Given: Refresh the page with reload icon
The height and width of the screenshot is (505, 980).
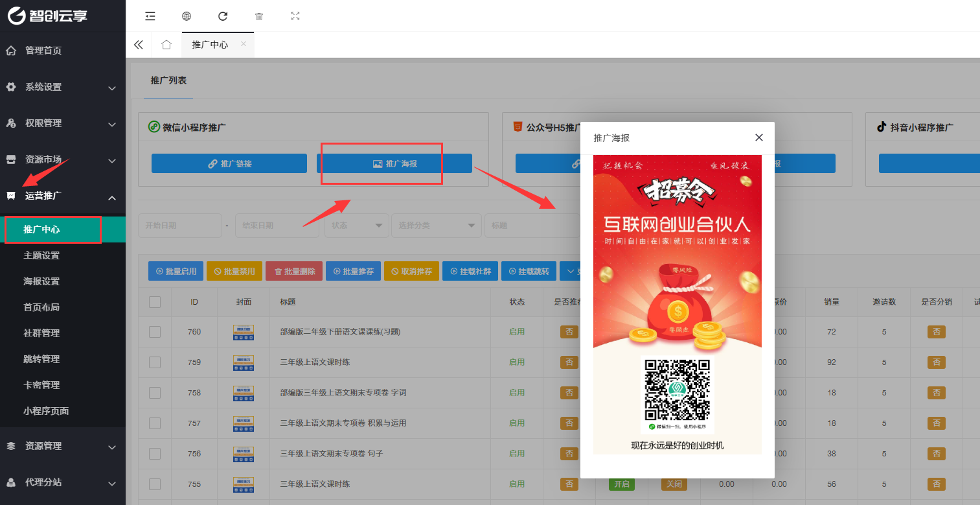Looking at the screenshot, I should (223, 16).
